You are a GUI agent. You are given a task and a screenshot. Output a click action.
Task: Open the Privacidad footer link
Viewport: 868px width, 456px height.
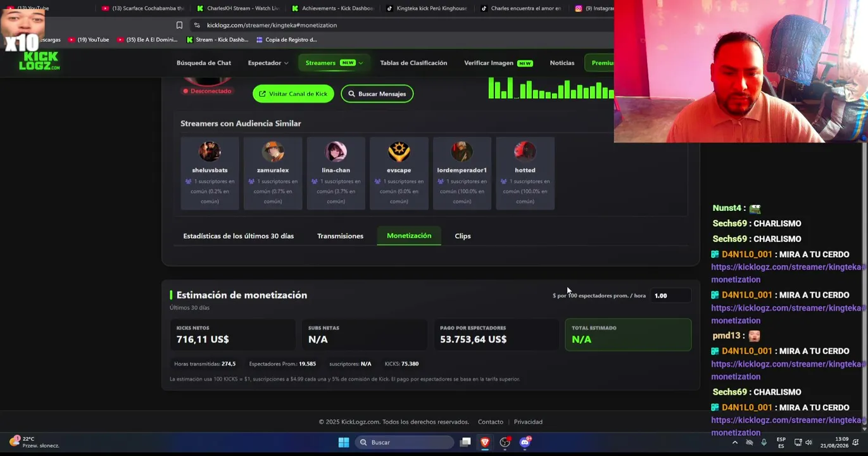[528, 422]
